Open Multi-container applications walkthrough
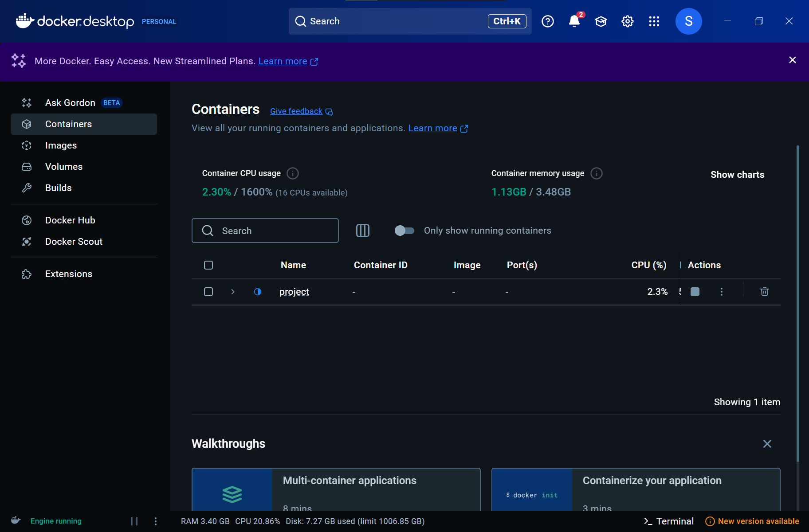 [336, 489]
